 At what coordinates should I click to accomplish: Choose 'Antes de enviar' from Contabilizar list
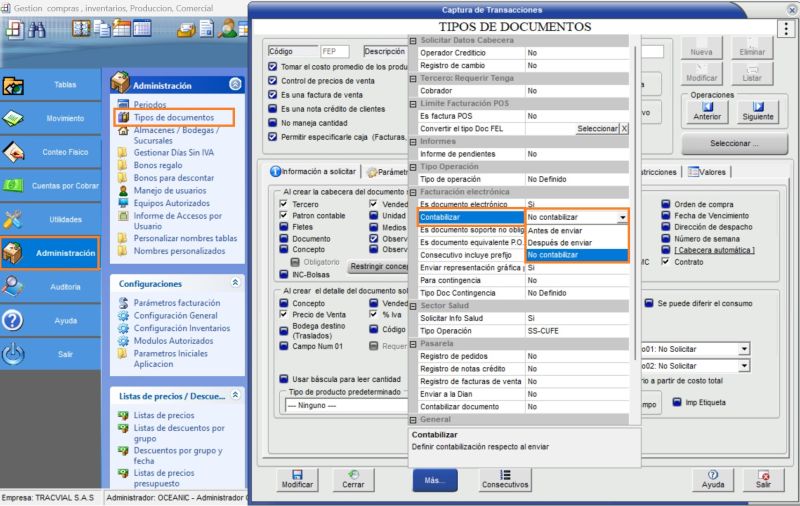click(x=557, y=230)
